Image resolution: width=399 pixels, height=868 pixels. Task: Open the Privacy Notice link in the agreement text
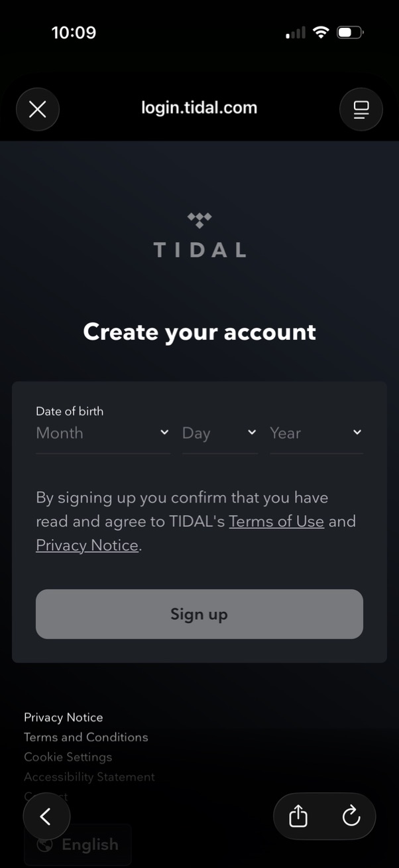click(86, 545)
